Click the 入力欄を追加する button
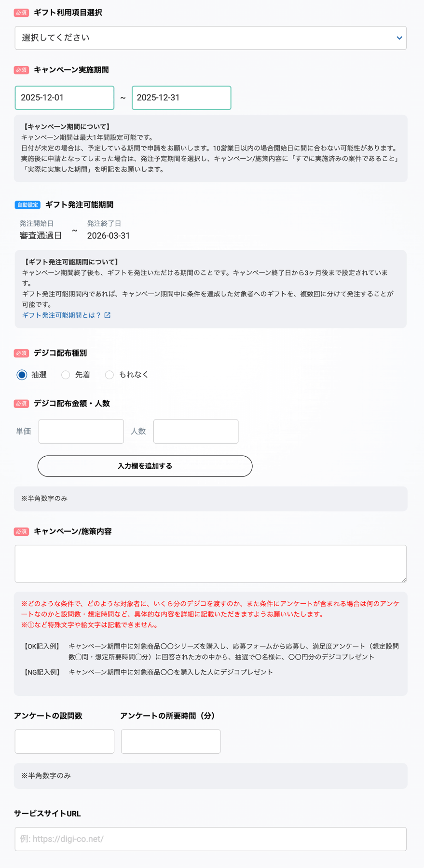424x868 pixels. [145, 466]
